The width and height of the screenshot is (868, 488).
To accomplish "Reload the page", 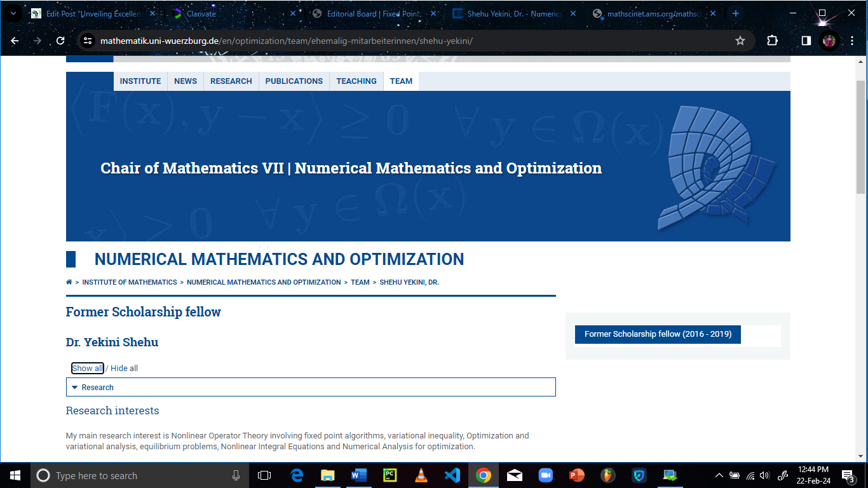I will pos(60,41).
